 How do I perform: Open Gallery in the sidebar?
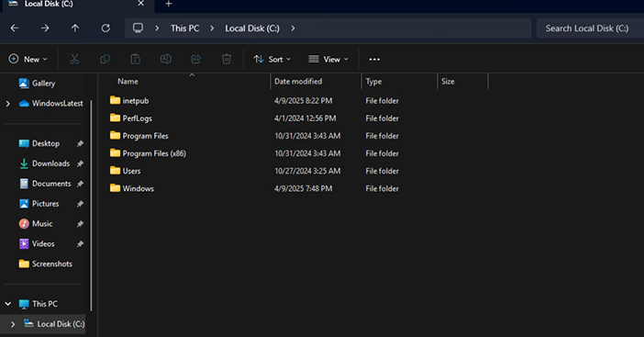pyautogui.click(x=43, y=84)
